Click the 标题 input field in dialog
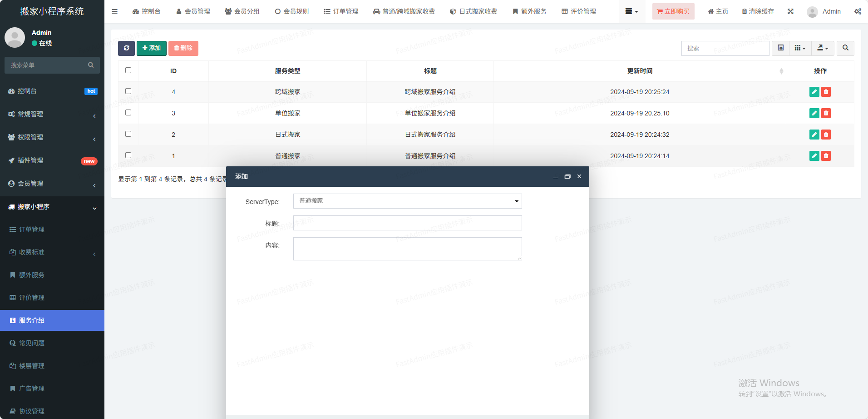This screenshot has height=419, width=868. tap(407, 223)
